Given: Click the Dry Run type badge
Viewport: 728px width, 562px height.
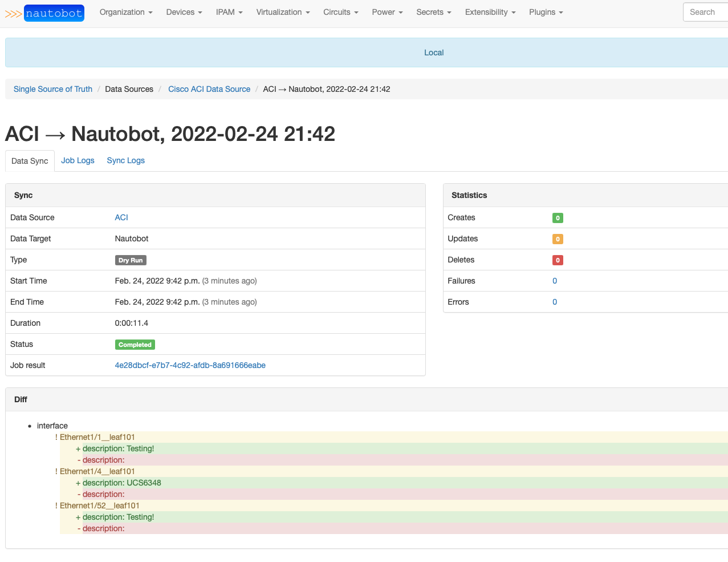Looking at the screenshot, I should (131, 260).
